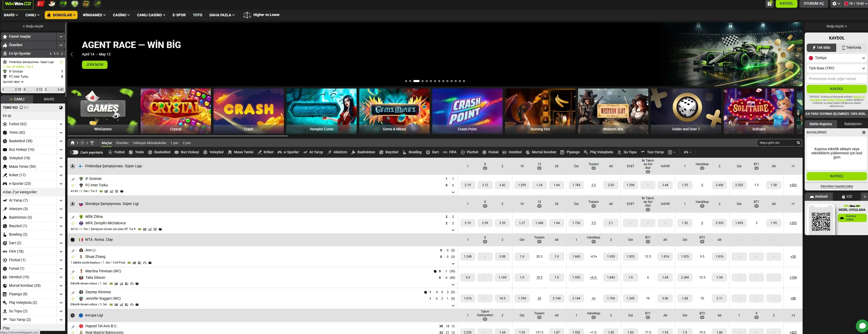Screen dimensions: 868x334
Task: Open the BAHİS menu
Action: point(11,15)
